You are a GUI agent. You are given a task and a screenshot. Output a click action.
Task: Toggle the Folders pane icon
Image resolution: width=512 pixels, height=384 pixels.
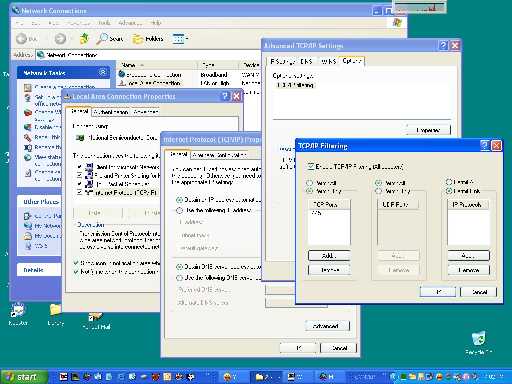[x=148, y=39]
